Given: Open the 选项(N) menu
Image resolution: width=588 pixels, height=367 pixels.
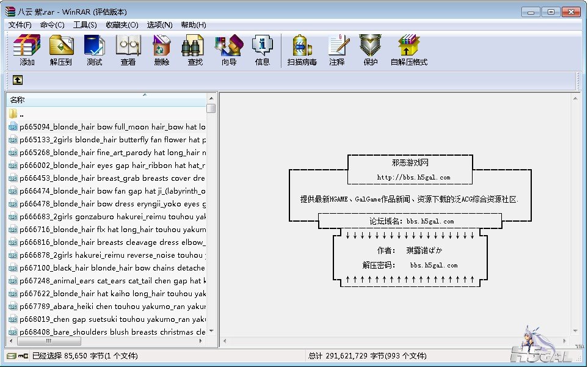Looking at the screenshot, I should click(159, 25).
